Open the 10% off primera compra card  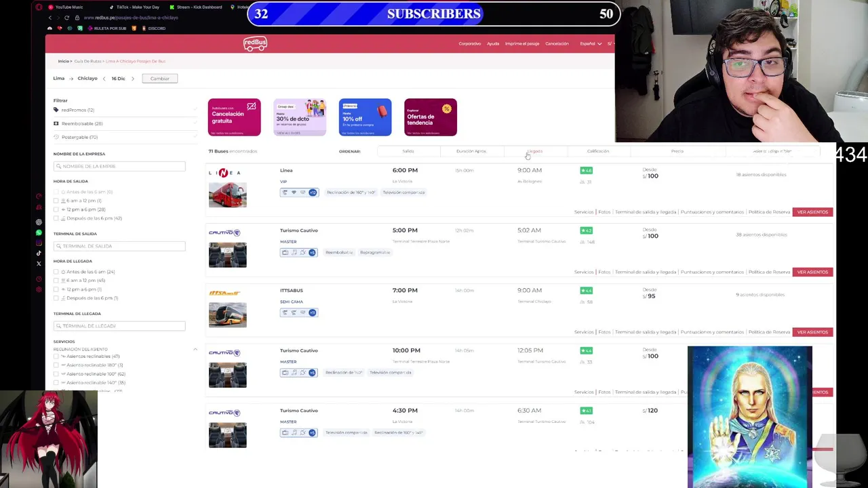tap(365, 117)
